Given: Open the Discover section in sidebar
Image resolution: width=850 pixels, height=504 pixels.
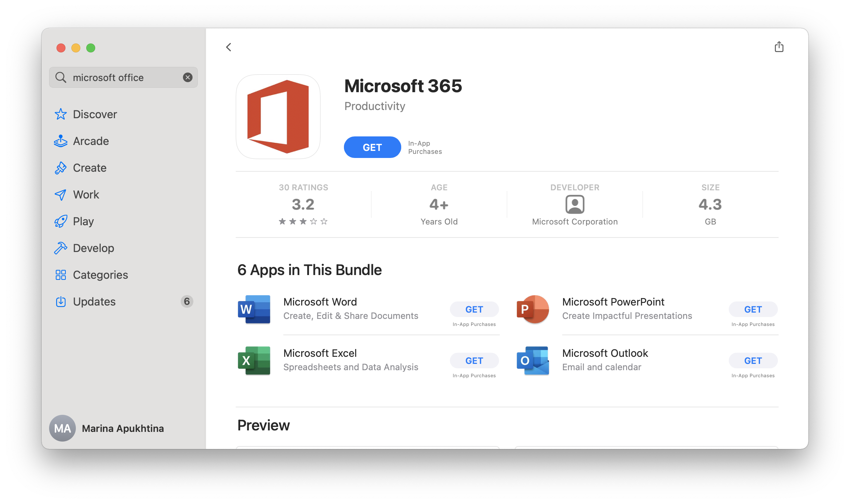Looking at the screenshot, I should tap(95, 114).
